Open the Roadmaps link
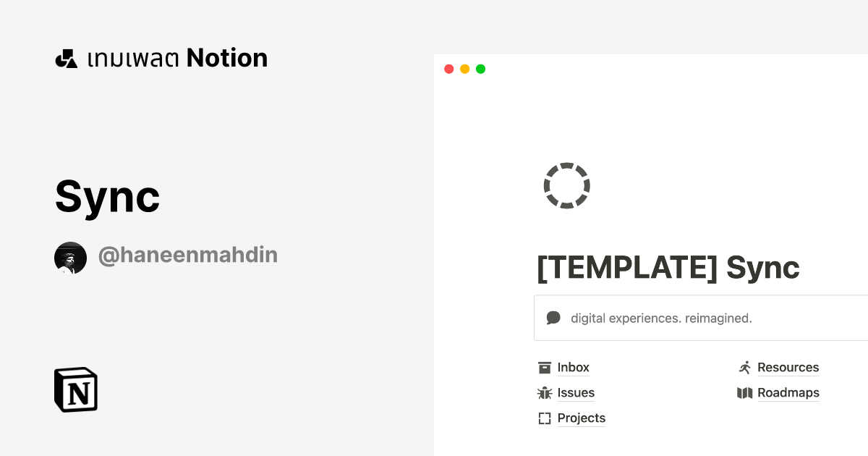868x456 pixels. click(x=788, y=392)
